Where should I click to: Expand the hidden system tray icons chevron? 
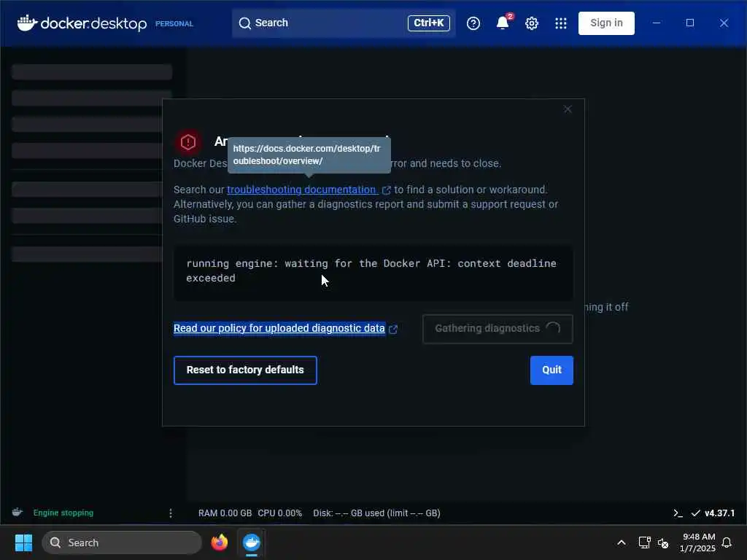pos(622,542)
